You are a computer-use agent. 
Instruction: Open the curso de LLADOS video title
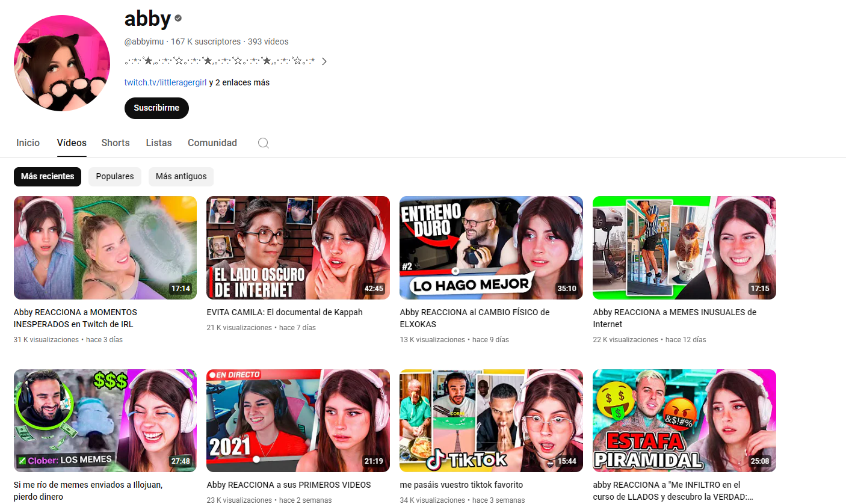point(673,491)
